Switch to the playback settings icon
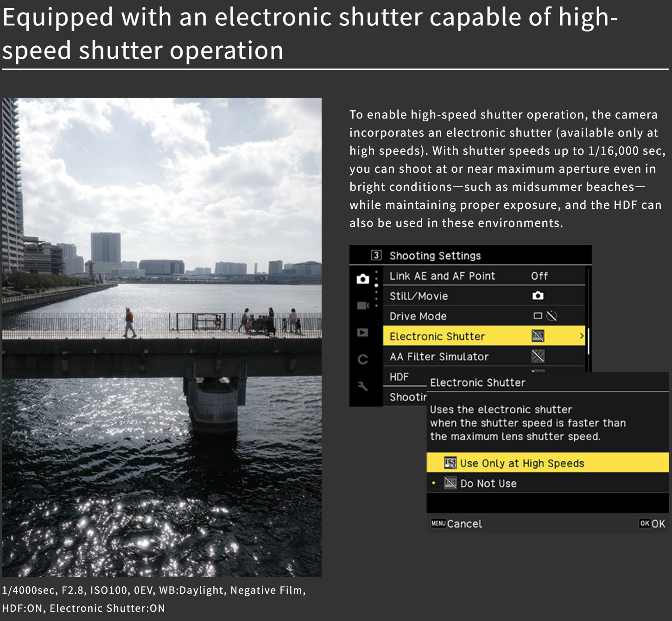672x621 pixels. [363, 332]
